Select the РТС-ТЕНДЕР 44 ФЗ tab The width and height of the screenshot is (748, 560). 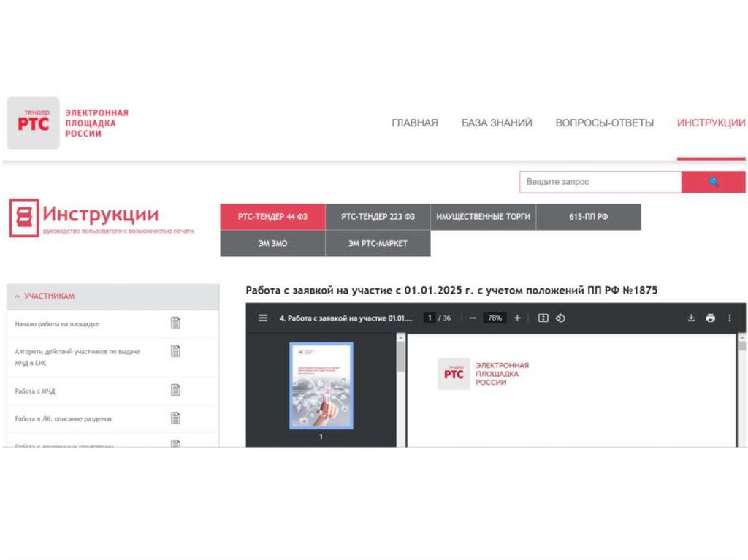click(272, 217)
